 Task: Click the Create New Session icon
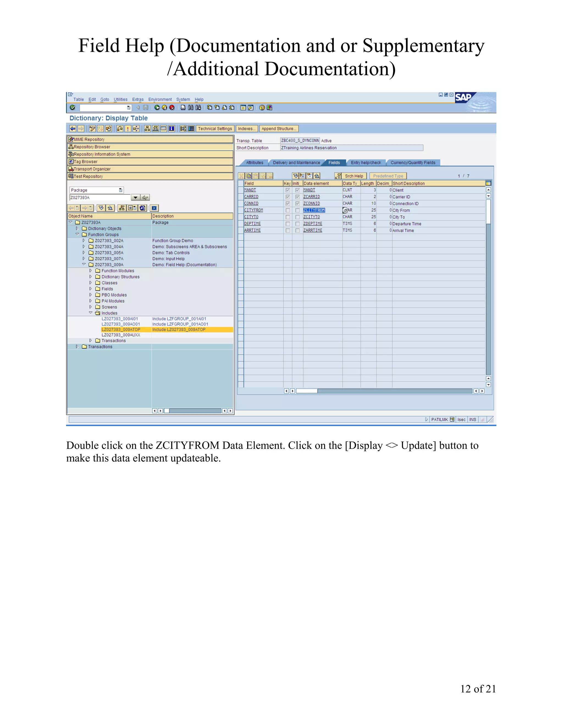tap(243, 108)
